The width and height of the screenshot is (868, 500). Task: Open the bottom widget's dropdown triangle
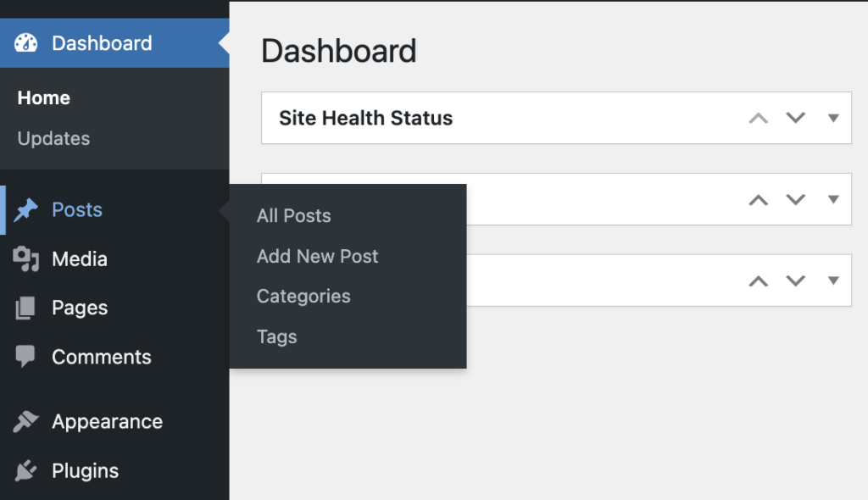pyautogui.click(x=832, y=281)
